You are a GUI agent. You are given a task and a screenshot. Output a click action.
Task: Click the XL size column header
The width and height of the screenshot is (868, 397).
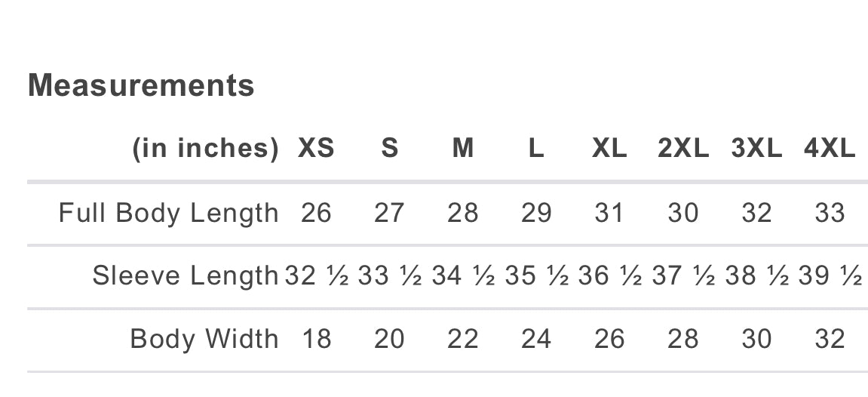point(609,149)
